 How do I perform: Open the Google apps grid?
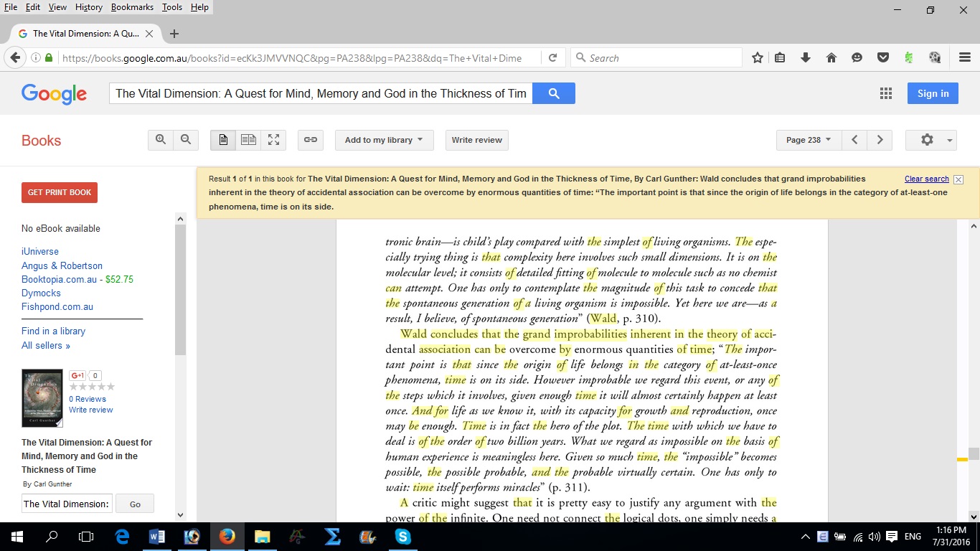coord(886,93)
